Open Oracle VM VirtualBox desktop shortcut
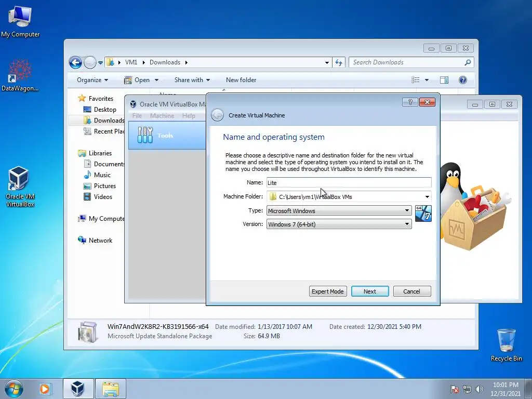The height and width of the screenshot is (399, 532). tap(19, 187)
